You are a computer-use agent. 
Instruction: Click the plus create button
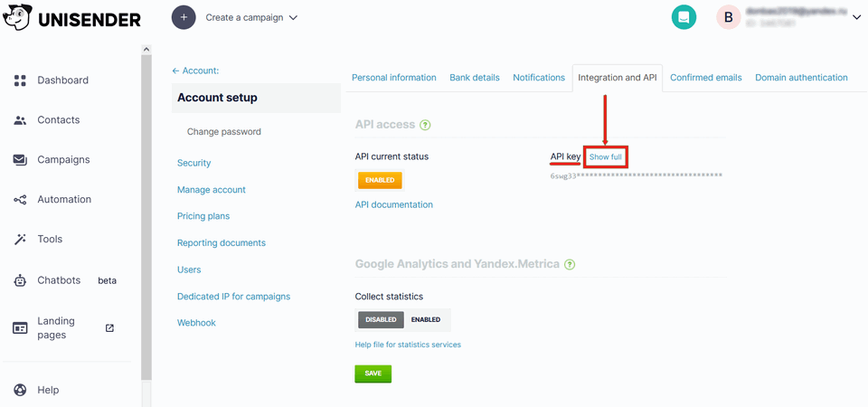click(x=184, y=17)
